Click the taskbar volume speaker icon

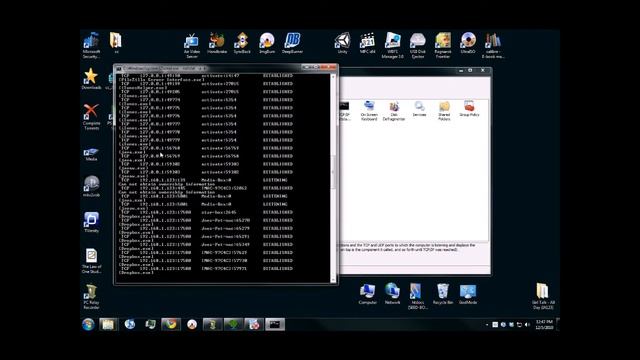pos(527,324)
